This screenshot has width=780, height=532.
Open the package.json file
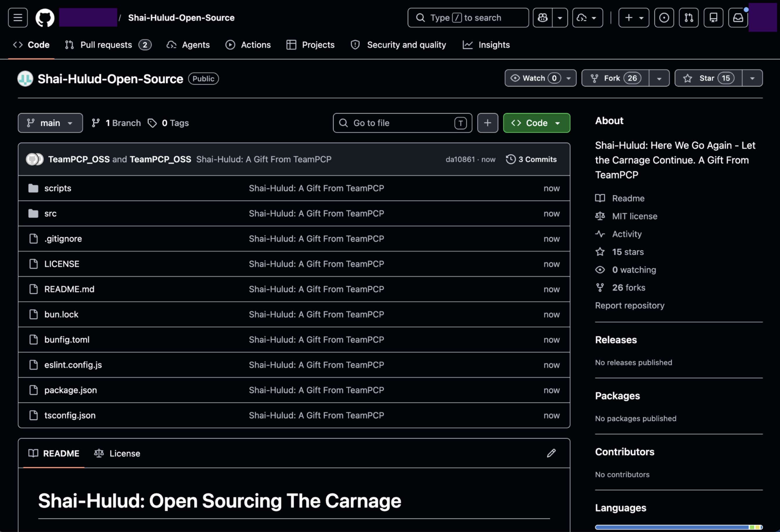71,390
